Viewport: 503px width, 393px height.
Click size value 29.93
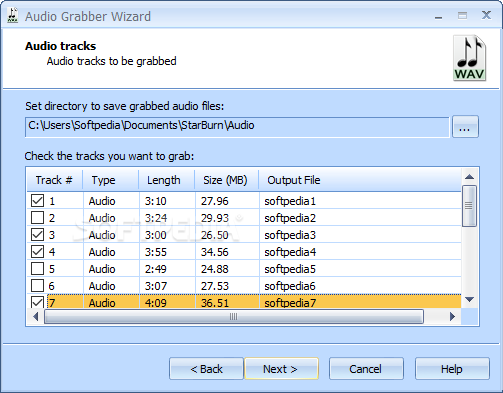215,218
